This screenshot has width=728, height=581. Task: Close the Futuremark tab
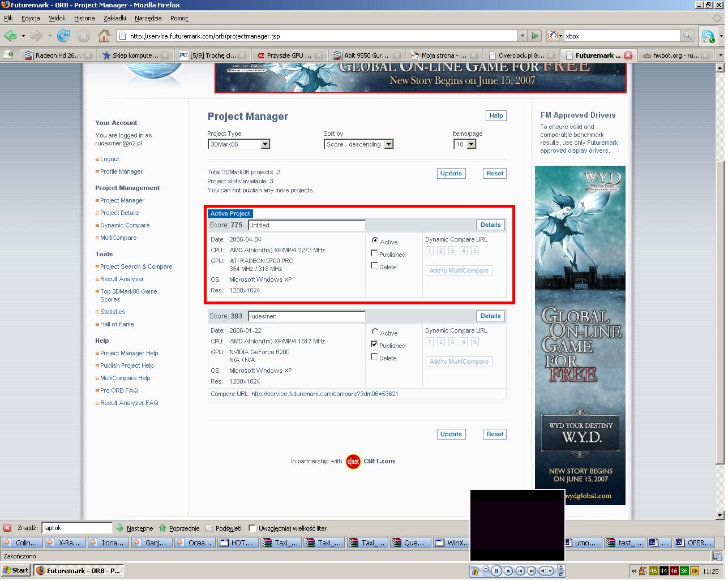pos(628,55)
